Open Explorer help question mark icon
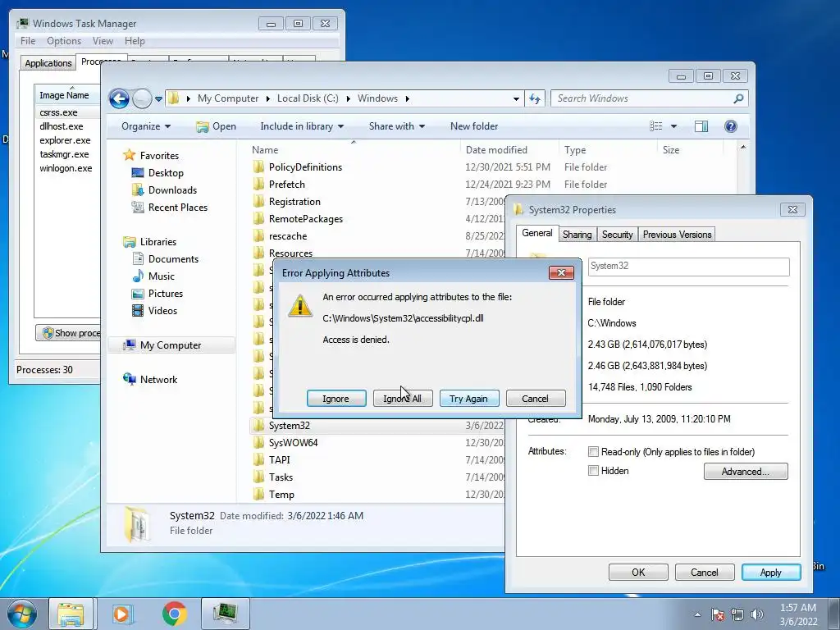The height and width of the screenshot is (630, 840). point(731,126)
